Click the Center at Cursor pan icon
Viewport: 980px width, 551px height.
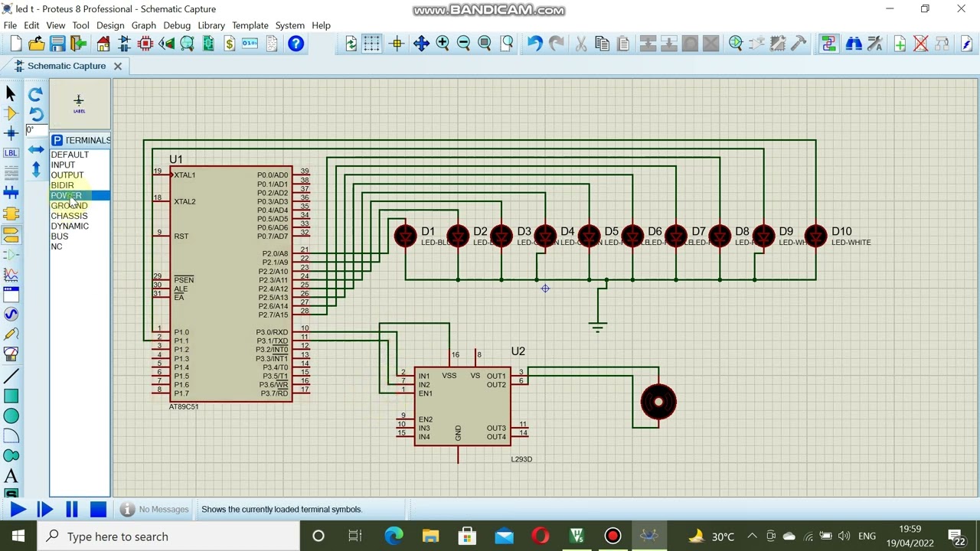click(421, 44)
